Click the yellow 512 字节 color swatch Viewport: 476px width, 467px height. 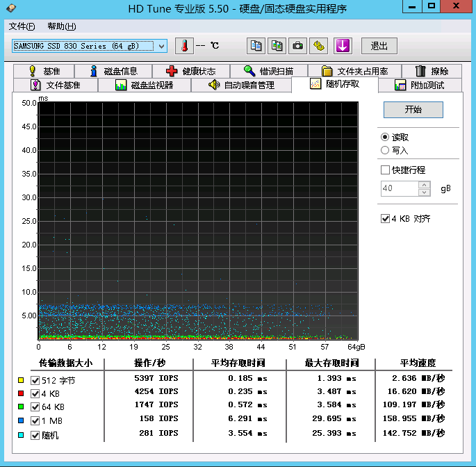21,380
